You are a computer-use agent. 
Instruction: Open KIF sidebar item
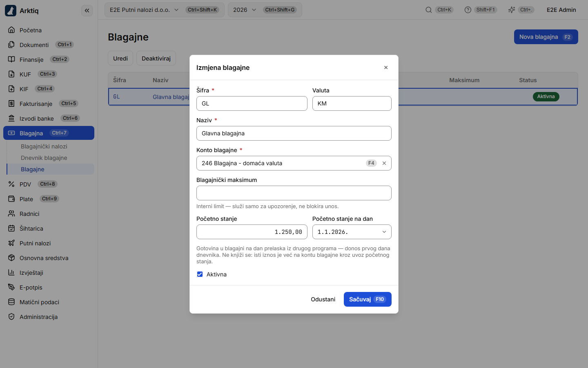point(49,89)
